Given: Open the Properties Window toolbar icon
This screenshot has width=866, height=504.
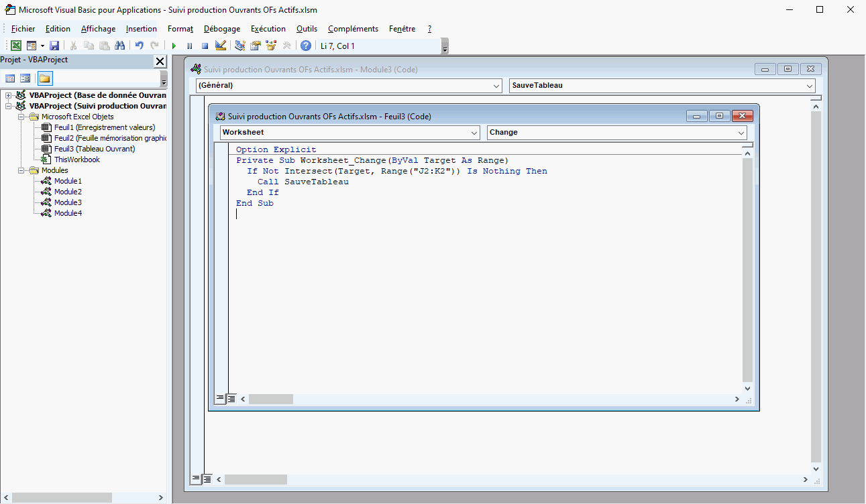Looking at the screenshot, I should 256,46.
